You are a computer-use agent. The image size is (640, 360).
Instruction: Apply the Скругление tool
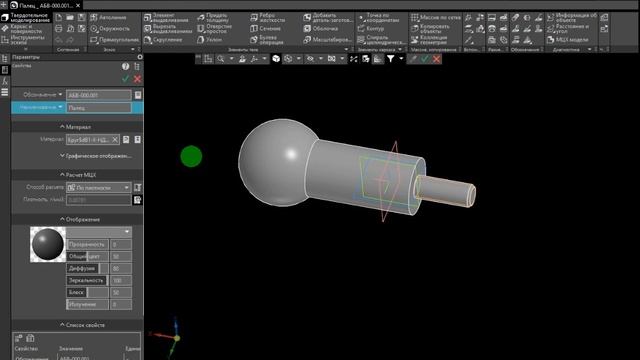tap(163, 40)
